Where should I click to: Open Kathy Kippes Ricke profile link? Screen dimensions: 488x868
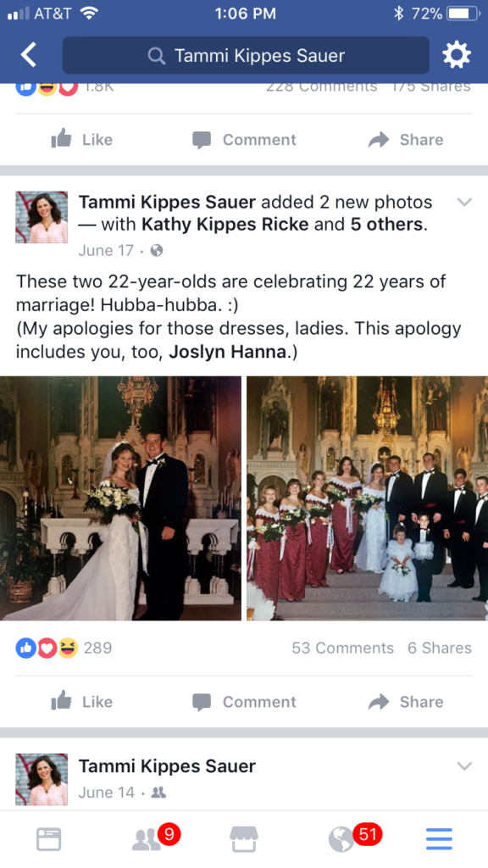[x=225, y=224]
